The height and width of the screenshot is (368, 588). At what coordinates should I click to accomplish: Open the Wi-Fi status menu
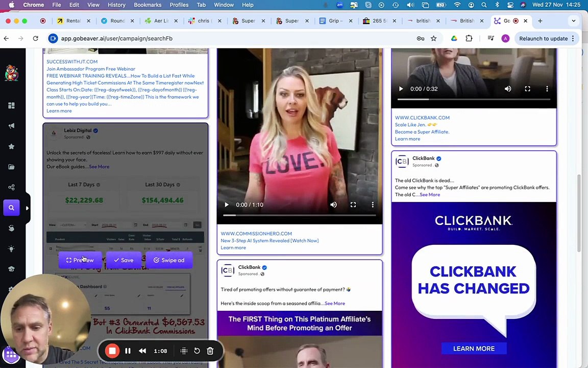(x=457, y=5)
